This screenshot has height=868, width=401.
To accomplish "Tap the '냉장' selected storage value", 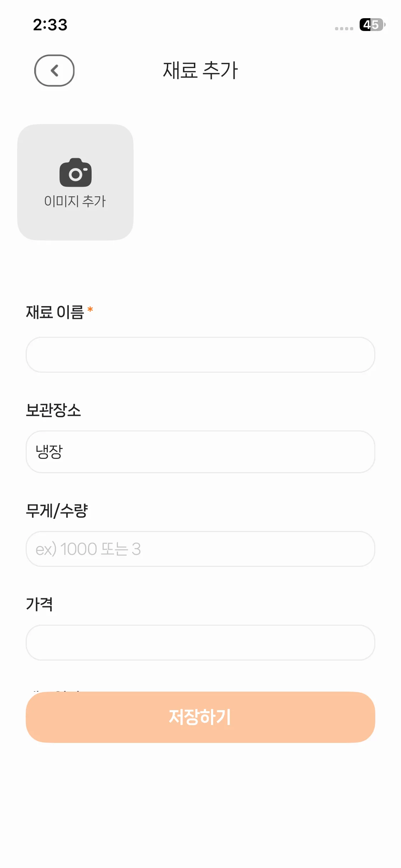I will pos(49,452).
